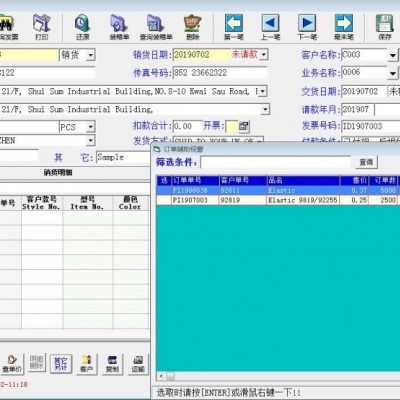Click the 查单价 price lookup button
Viewport: 400px width, 400px height.
pyautogui.click(x=12, y=364)
